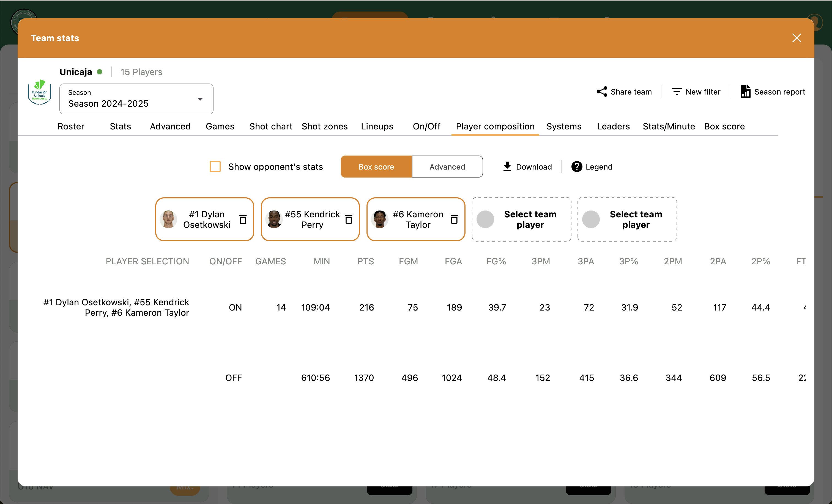The height and width of the screenshot is (504, 832).
Task: Click the Kendrick Perry player thumbnail
Action: [275, 219]
